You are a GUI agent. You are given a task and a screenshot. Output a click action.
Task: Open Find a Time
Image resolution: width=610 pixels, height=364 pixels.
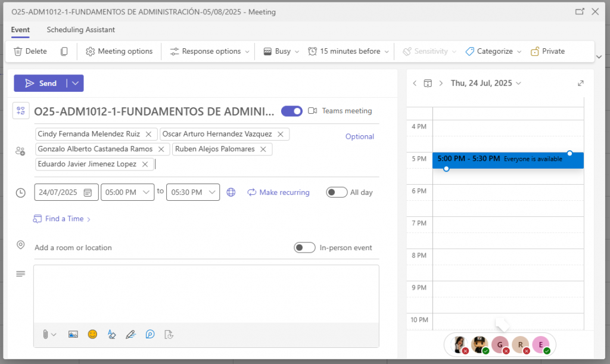point(62,219)
